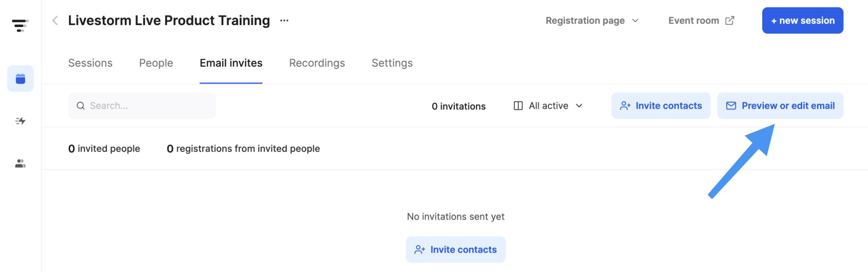Switch to the Settings tab
Screen dimensions: 868x272
click(x=392, y=63)
